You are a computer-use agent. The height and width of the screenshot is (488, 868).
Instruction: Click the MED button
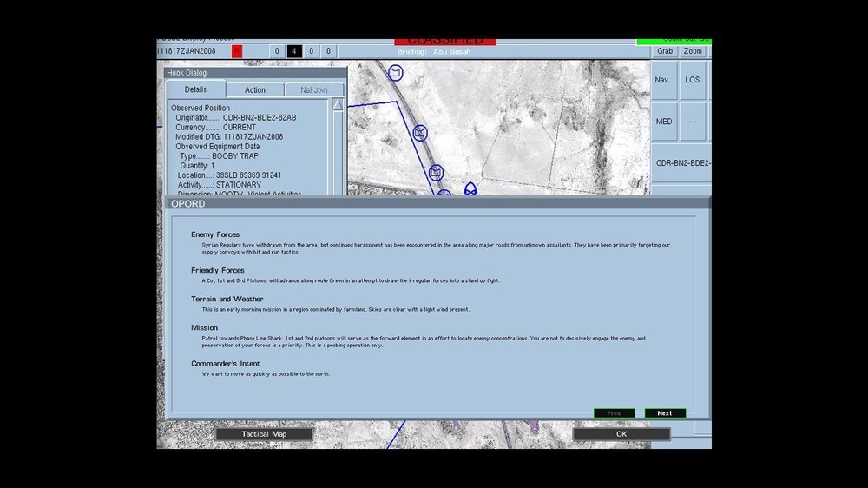[664, 122]
